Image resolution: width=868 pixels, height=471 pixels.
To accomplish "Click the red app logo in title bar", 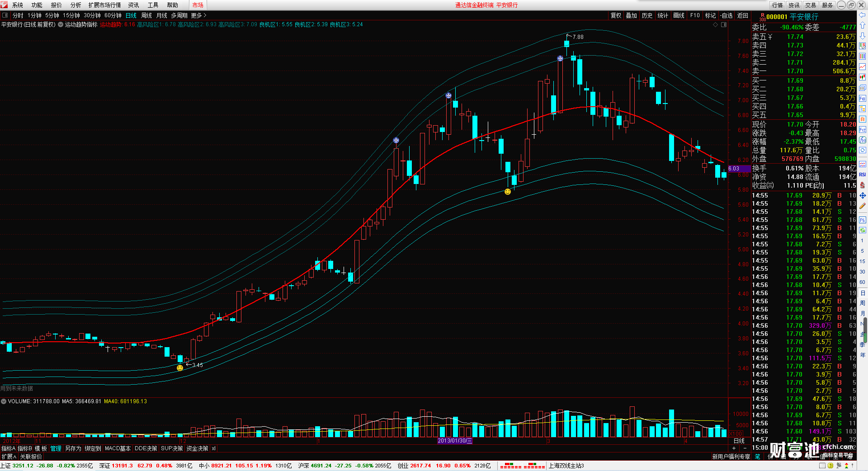I will point(5,5).
